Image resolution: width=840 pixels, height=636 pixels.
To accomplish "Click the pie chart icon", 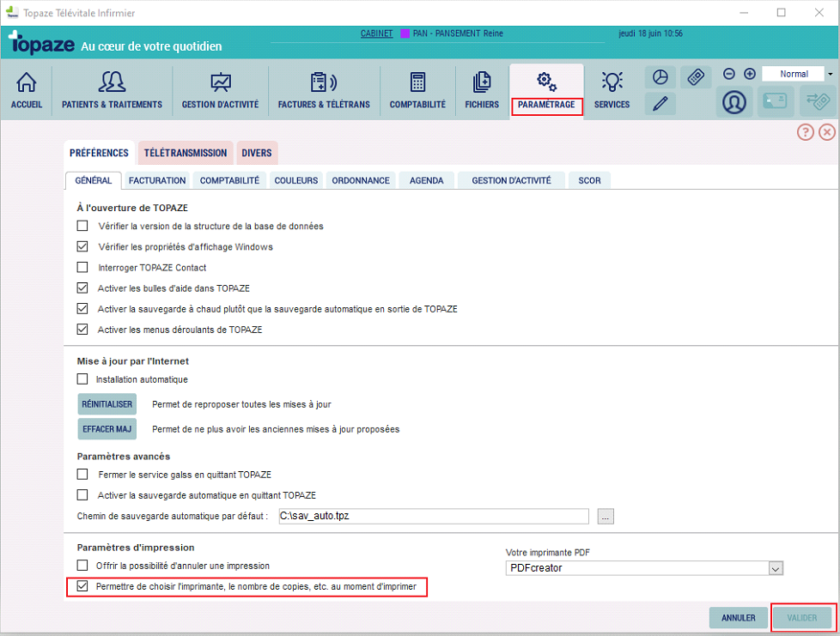I will point(660,77).
